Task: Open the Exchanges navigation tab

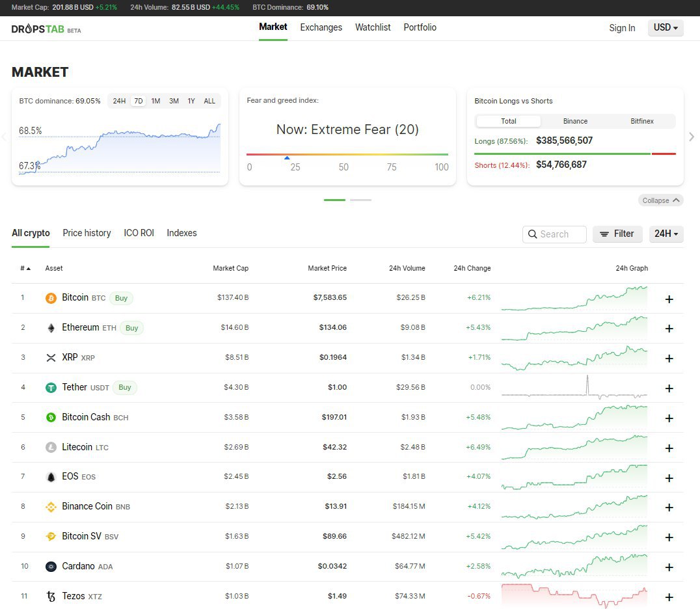Action: 321,27
